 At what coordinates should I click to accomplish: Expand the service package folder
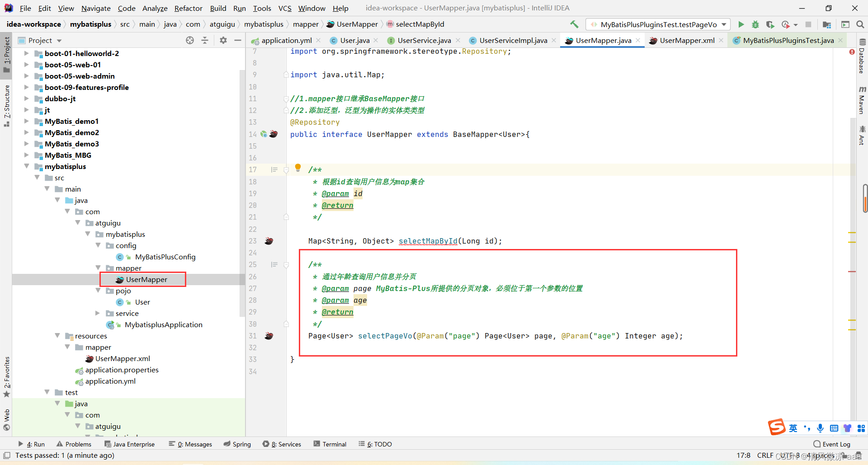tap(98, 313)
